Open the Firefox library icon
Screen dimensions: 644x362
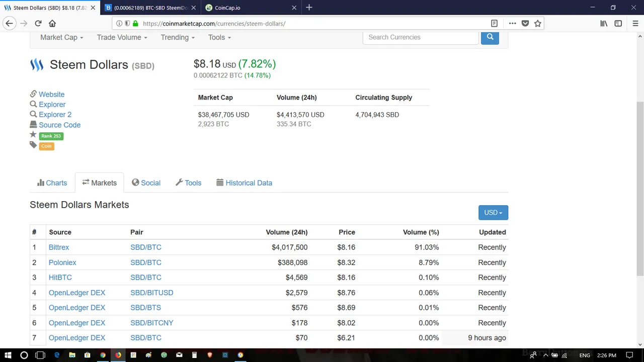click(x=604, y=23)
